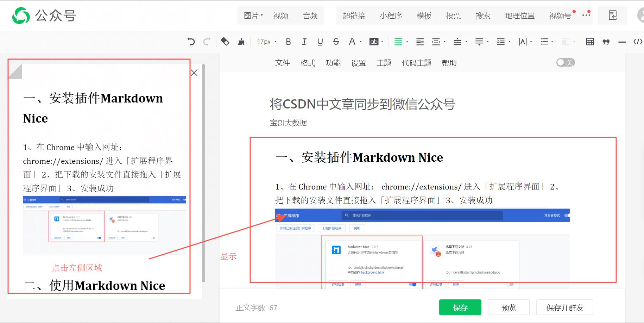Open the more options three-dot icon

(586, 15)
